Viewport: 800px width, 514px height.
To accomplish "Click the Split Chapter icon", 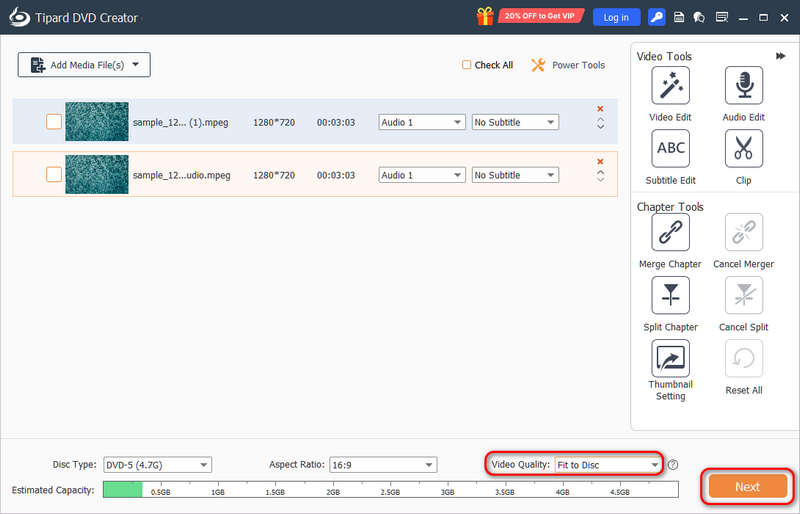I will tap(670, 296).
